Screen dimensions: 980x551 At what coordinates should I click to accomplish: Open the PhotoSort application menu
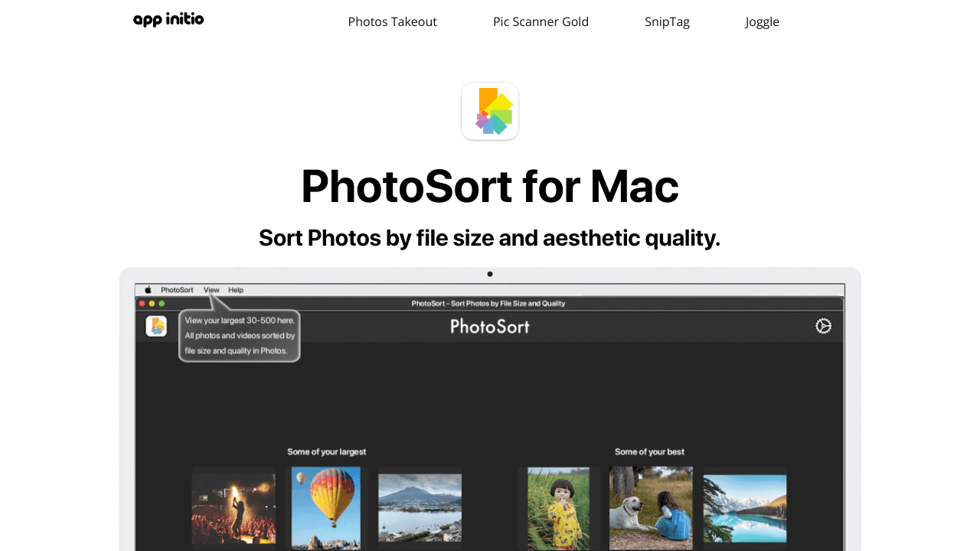coord(177,290)
